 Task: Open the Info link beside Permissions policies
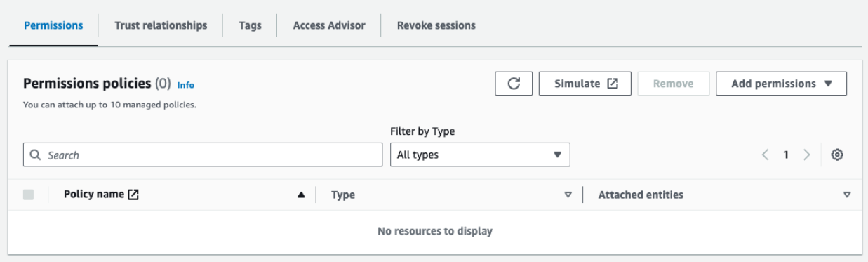[186, 85]
